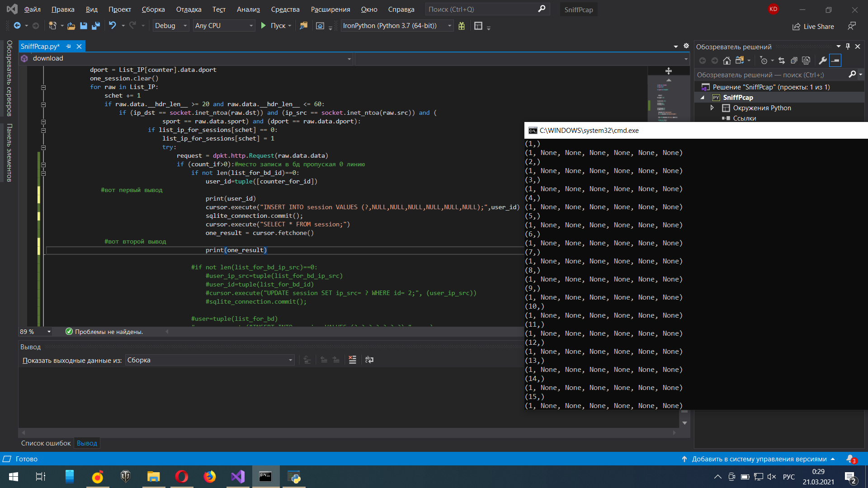
Task: Open Properties with the wrench icon
Action: pos(823,61)
